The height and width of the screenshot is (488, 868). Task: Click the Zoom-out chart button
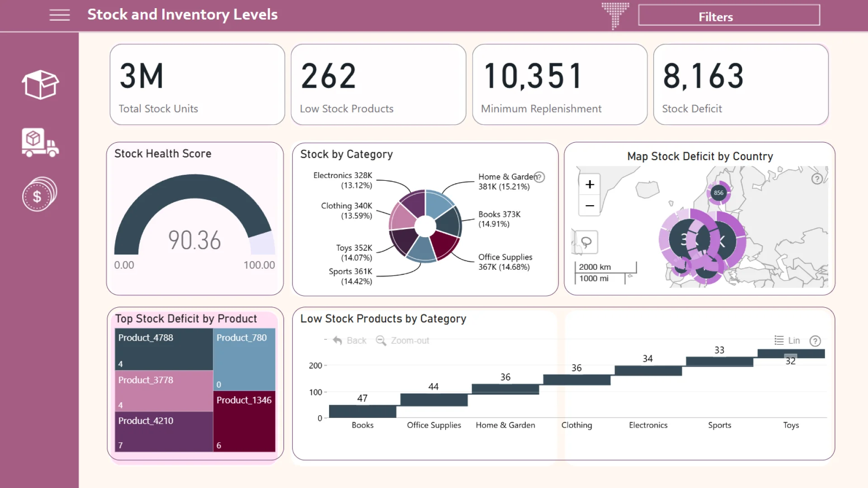pos(403,341)
